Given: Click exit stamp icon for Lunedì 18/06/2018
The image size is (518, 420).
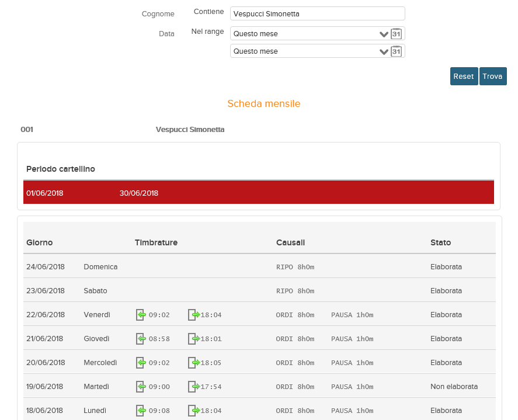Looking at the screenshot, I should [193, 411].
